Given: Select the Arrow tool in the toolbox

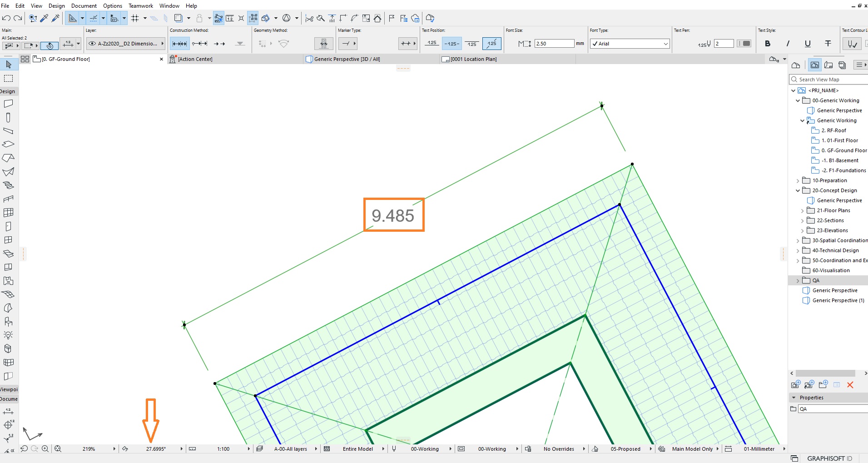Looking at the screenshot, I should [x=8, y=65].
